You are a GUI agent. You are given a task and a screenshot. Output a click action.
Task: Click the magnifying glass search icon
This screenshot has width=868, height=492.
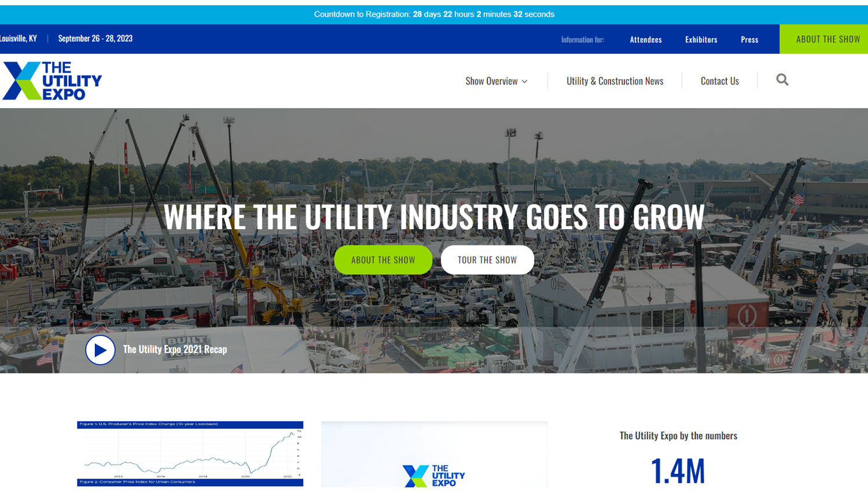coord(782,80)
